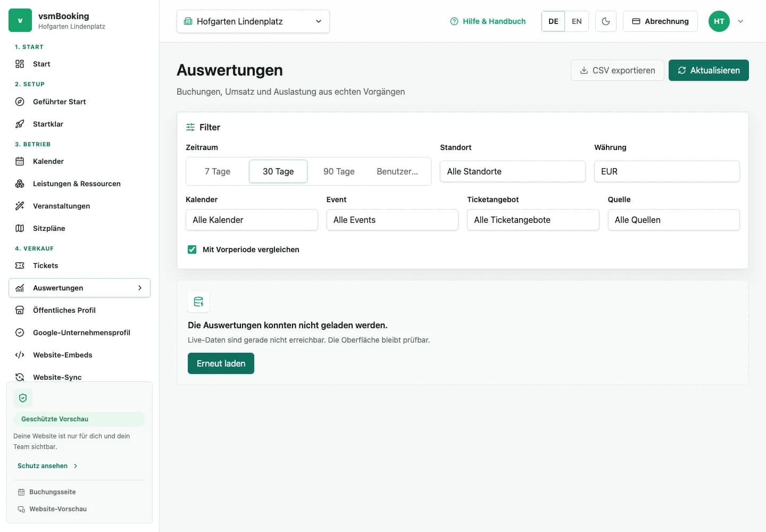The image size is (766, 532).
Task: Open the Alle Quellen dropdown
Action: click(x=674, y=220)
